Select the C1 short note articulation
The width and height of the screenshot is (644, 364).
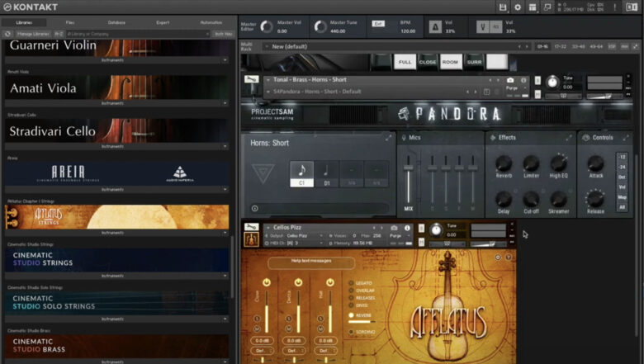pyautogui.click(x=302, y=174)
